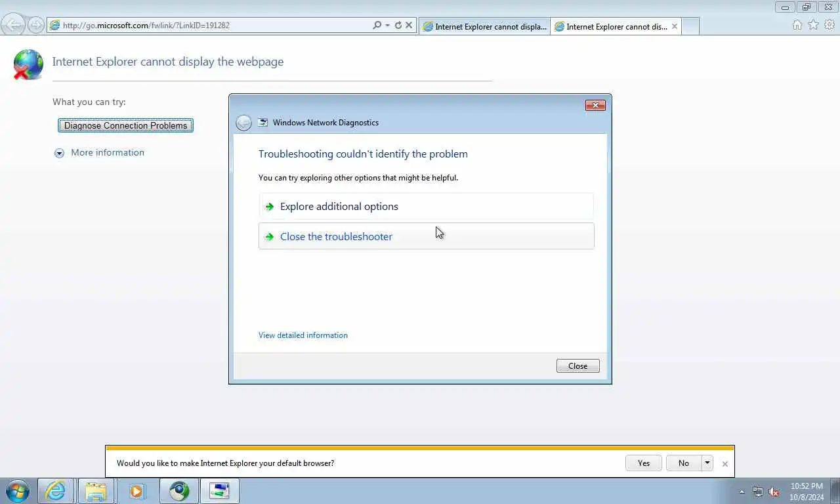Image resolution: width=840 pixels, height=504 pixels.
Task: Click Yes to set default browser
Action: tap(644, 463)
